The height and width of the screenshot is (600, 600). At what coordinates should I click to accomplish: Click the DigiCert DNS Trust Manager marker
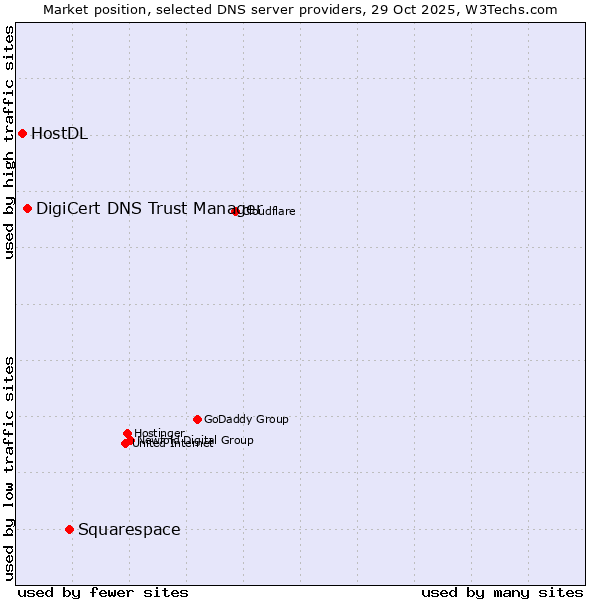point(28,208)
